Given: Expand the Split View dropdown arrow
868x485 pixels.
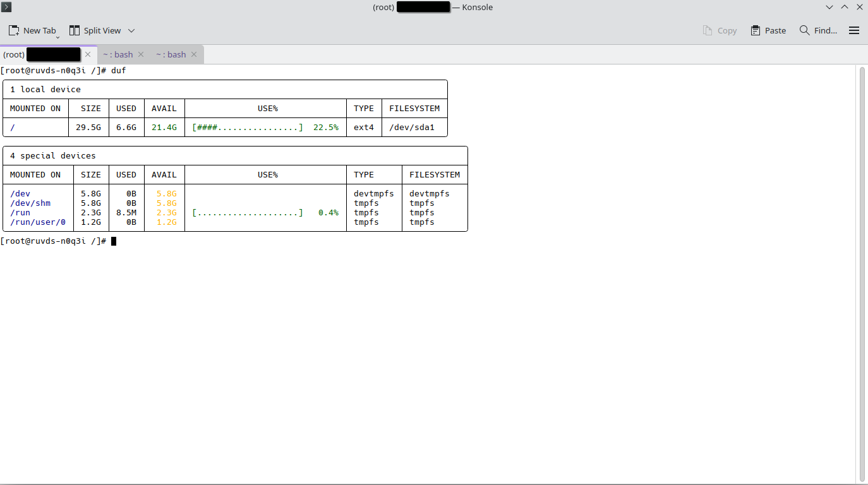Looking at the screenshot, I should (x=131, y=30).
